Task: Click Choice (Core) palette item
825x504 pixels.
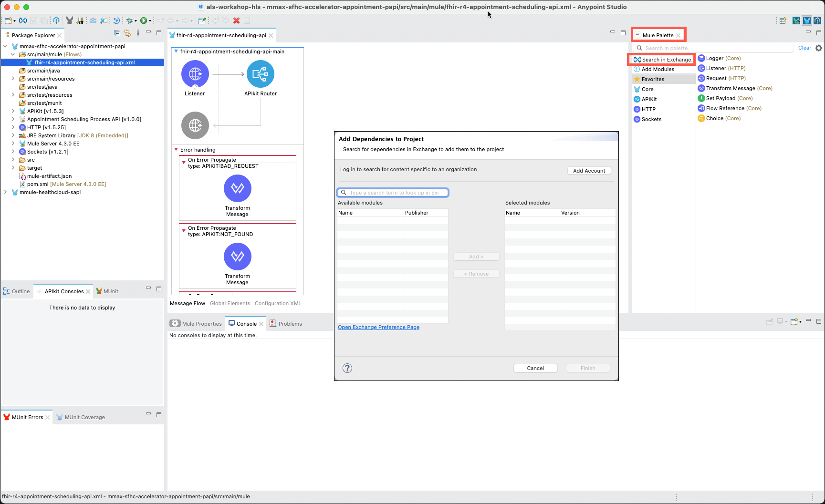Action: click(720, 118)
